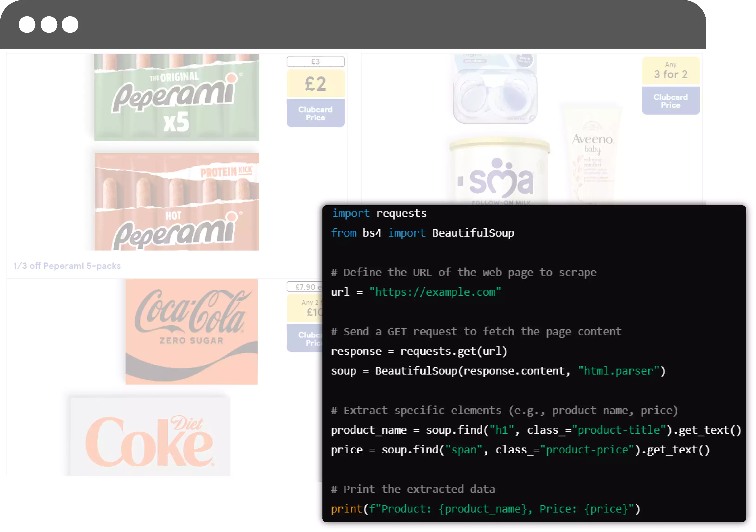Click the 'Any 3 for 2' offer badge
This screenshot has height=532, width=756.
pyautogui.click(x=671, y=71)
